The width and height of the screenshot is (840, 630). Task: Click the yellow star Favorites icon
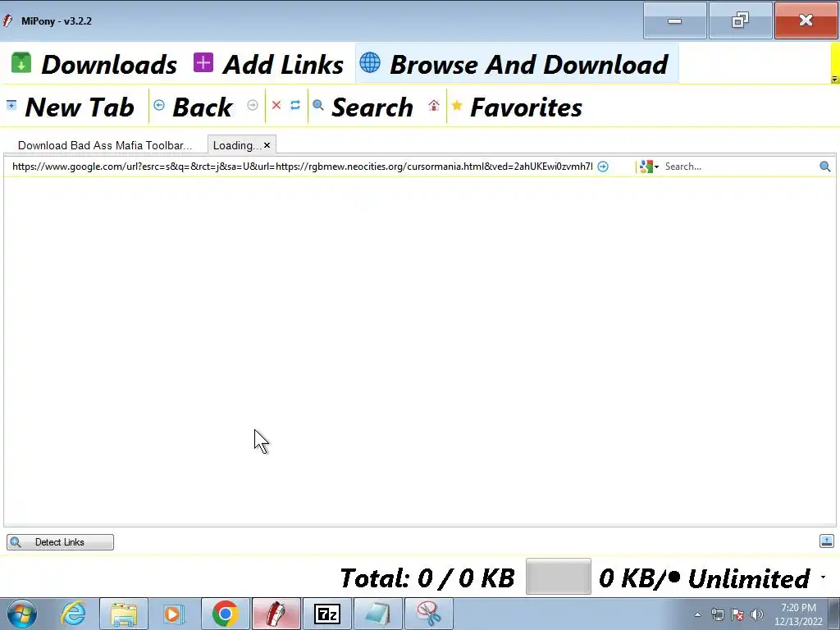[457, 105]
